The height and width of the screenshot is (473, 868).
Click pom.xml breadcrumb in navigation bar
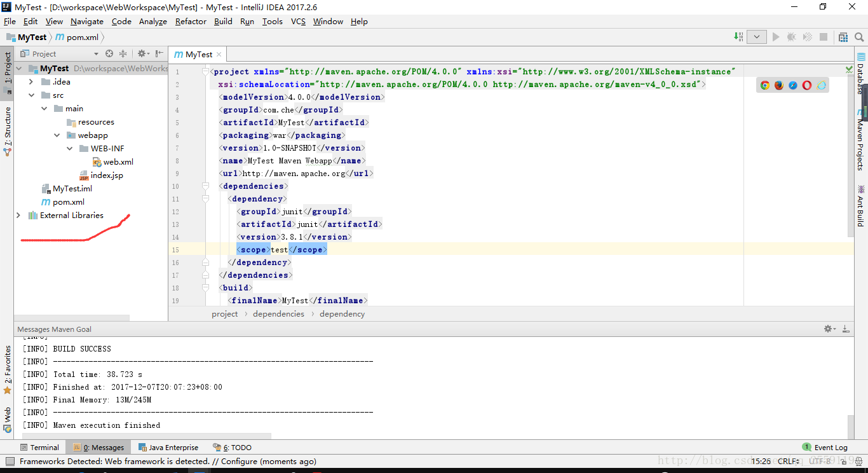point(76,38)
